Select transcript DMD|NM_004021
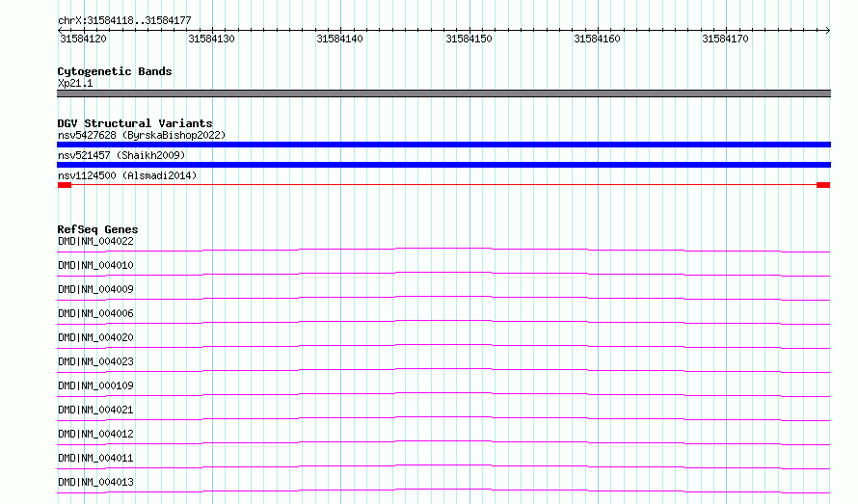Image resolution: width=858 pixels, height=504 pixels. click(95, 410)
